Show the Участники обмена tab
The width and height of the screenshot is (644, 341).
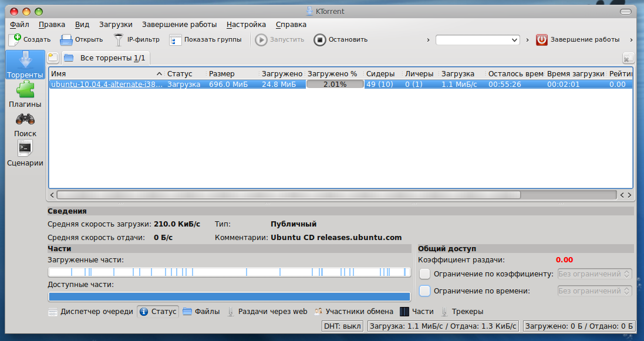coord(353,312)
